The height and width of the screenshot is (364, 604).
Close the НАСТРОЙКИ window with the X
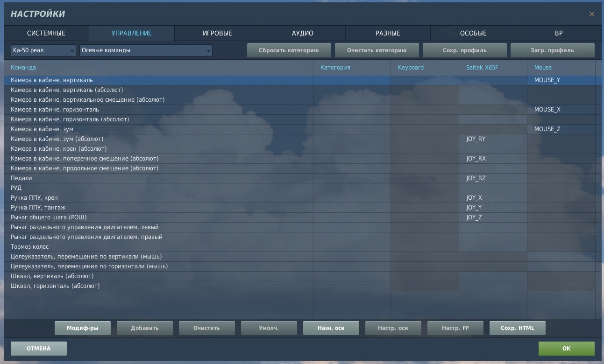click(591, 14)
